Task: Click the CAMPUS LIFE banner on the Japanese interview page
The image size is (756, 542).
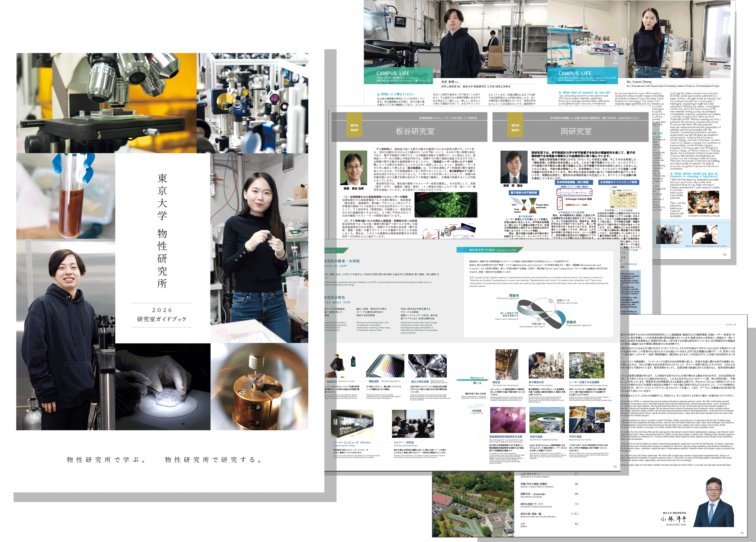Action: click(398, 76)
